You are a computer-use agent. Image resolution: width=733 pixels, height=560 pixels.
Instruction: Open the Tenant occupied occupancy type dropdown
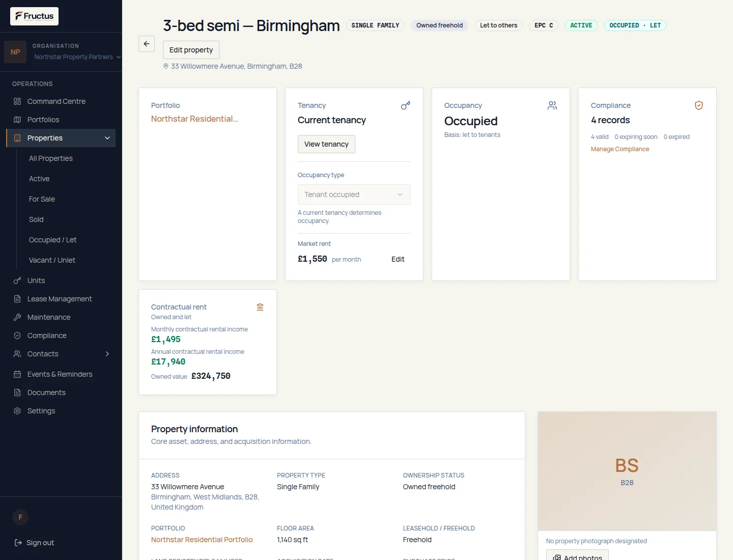pyautogui.click(x=354, y=194)
